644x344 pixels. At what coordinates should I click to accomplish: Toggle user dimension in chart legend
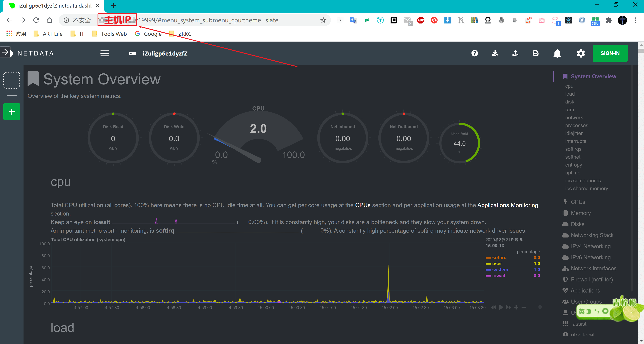(497, 263)
